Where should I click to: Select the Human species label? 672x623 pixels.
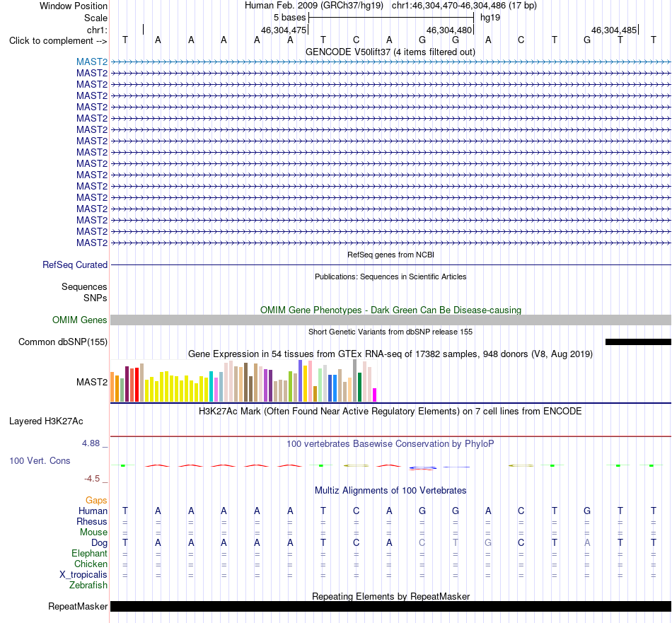pyautogui.click(x=93, y=511)
